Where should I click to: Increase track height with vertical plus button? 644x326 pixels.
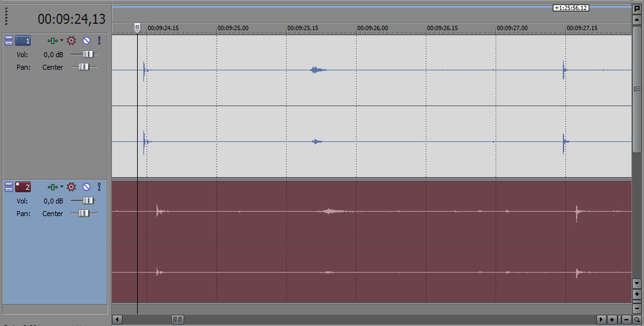pyautogui.click(x=637, y=294)
